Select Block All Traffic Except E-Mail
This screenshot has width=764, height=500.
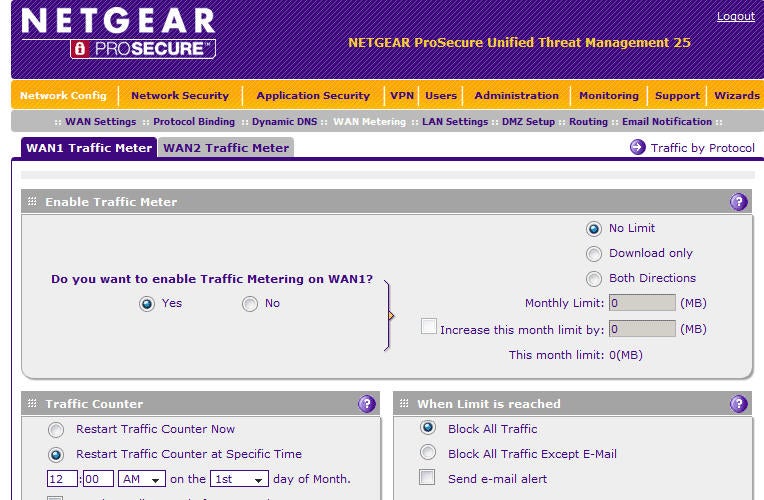coord(428,452)
